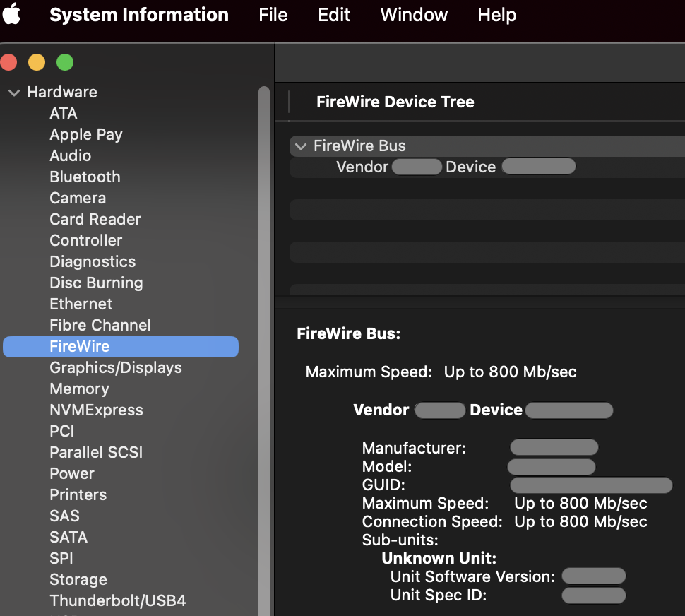Viewport: 685px width, 616px height.
Task: Select SPI in the sidebar
Action: click(x=61, y=558)
